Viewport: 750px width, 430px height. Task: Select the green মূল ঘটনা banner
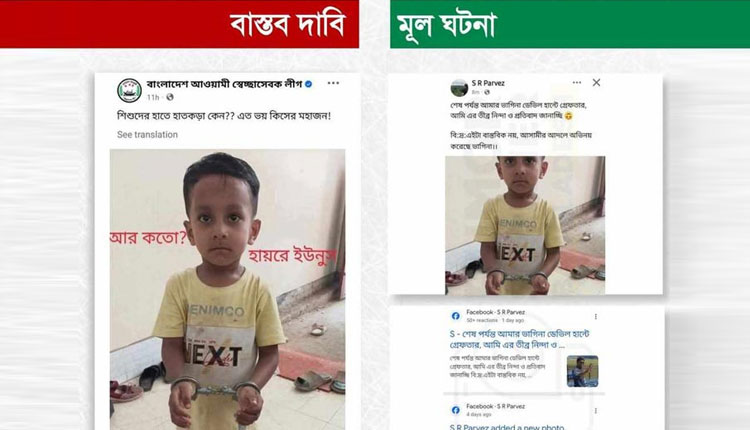pyautogui.click(x=570, y=24)
